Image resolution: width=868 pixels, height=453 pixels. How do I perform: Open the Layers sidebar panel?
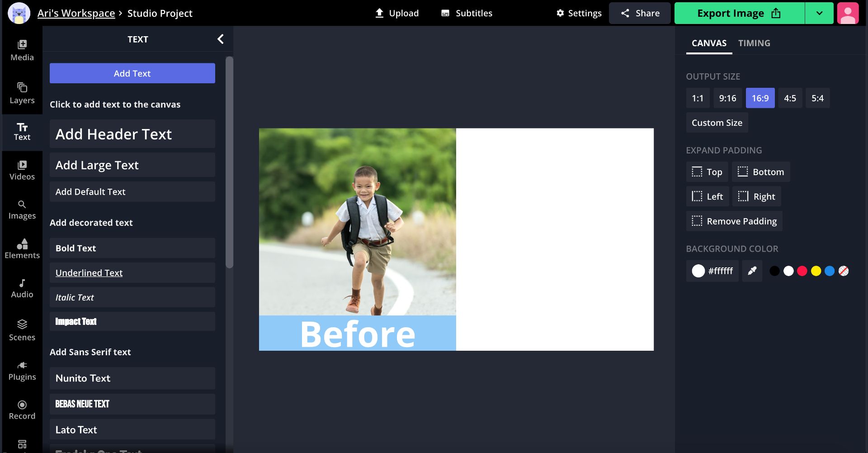tap(22, 93)
